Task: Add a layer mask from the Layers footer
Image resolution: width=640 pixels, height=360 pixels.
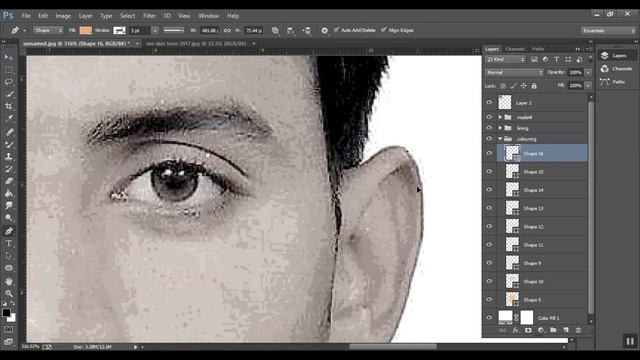Action: [x=528, y=330]
